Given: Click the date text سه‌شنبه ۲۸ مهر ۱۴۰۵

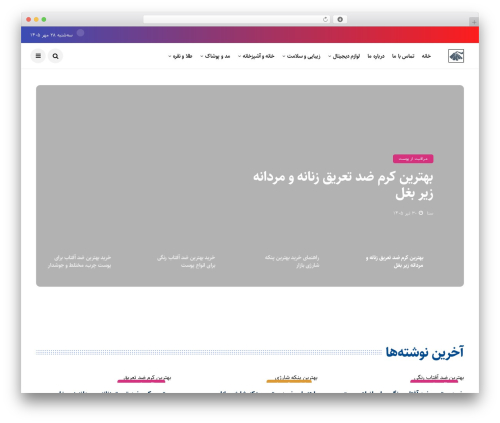Looking at the screenshot, I should click(51, 35).
